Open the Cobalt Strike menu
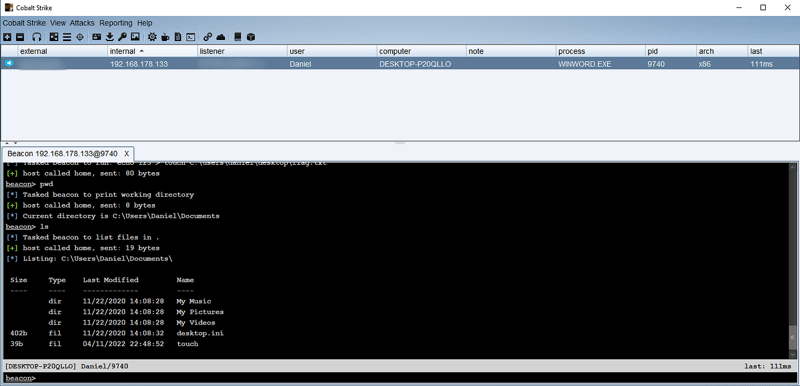This screenshot has height=386, width=800. pyautogui.click(x=24, y=23)
